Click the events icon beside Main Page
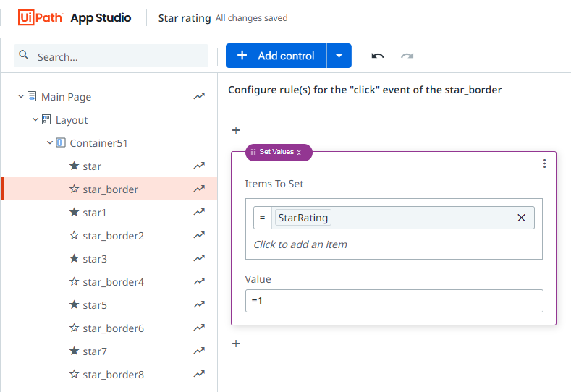This screenshot has height=392, width=571. [x=199, y=97]
